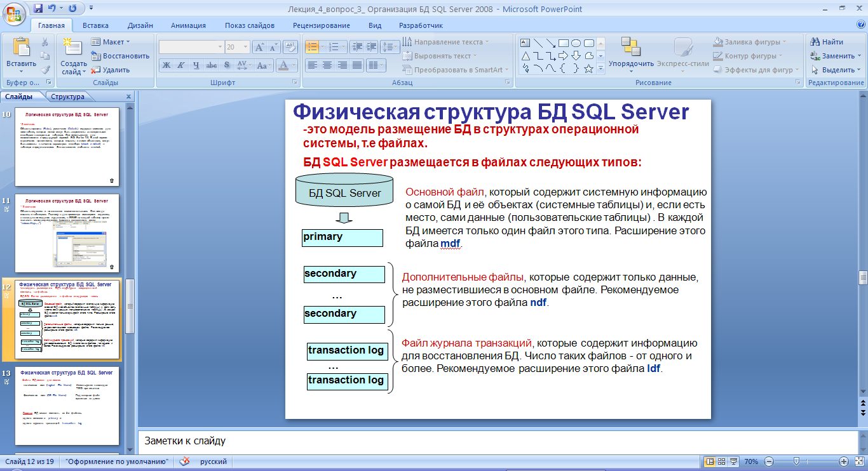Save the presentation via quick access toolbar
This screenshot has width=868, height=471.
pos(38,8)
